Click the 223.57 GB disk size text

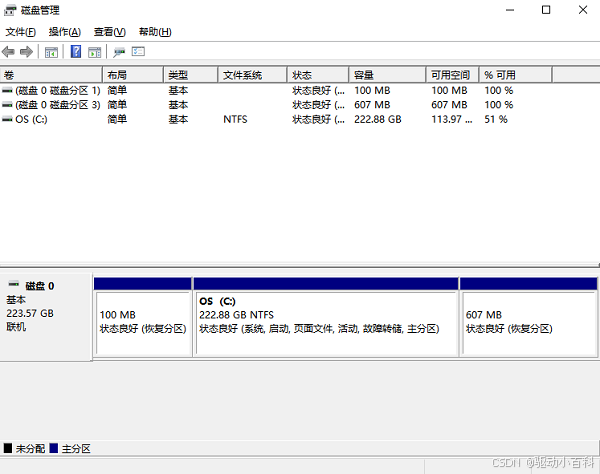pyautogui.click(x=30, y=313)
